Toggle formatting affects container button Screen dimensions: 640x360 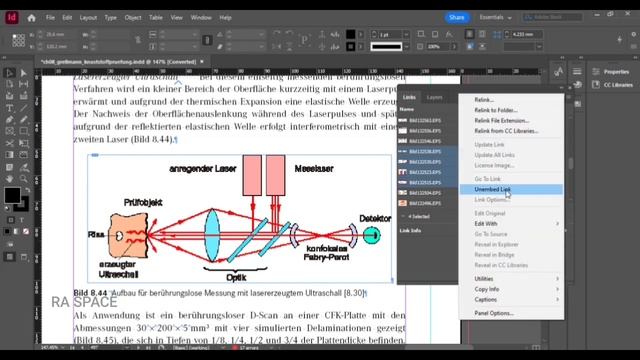coord(11,220)
